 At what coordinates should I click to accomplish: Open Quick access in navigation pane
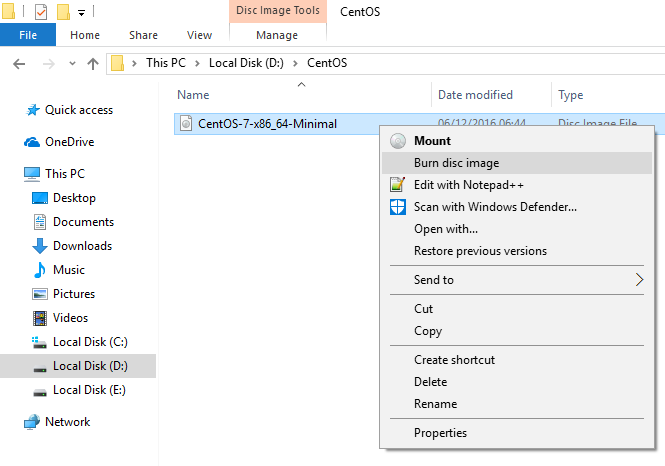pos(79,110)
